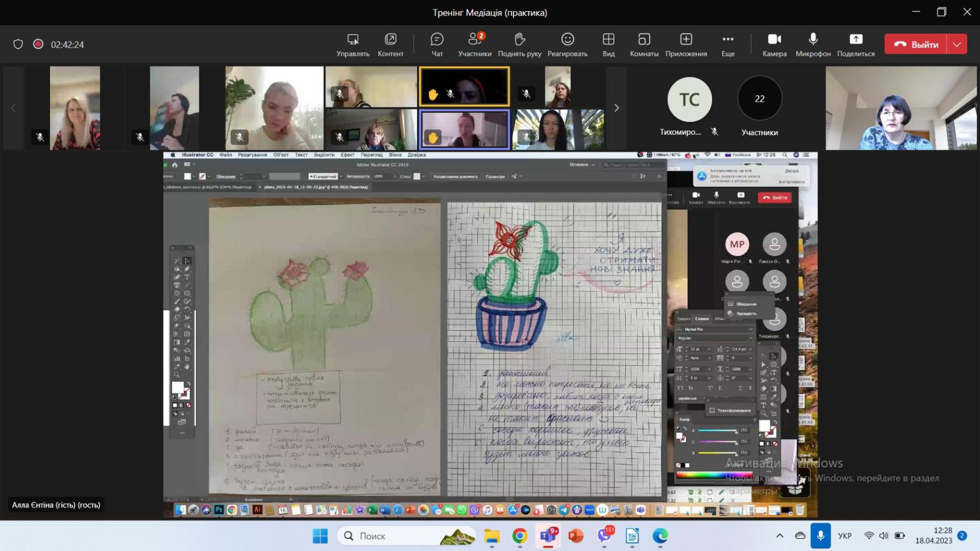The width and height of the screenshot is (980, 551).
Task: Open the Chat panel
Action: (437, 44)
